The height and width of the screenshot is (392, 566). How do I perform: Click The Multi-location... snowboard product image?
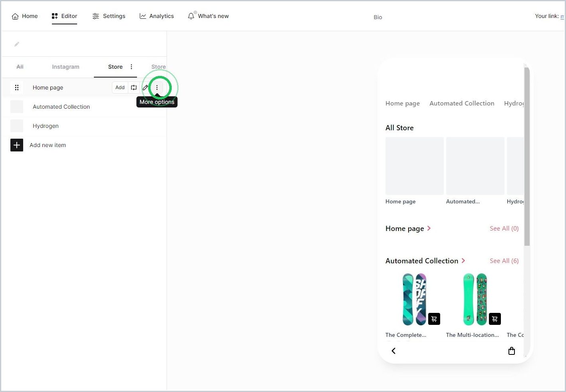[x=475, y=299]
